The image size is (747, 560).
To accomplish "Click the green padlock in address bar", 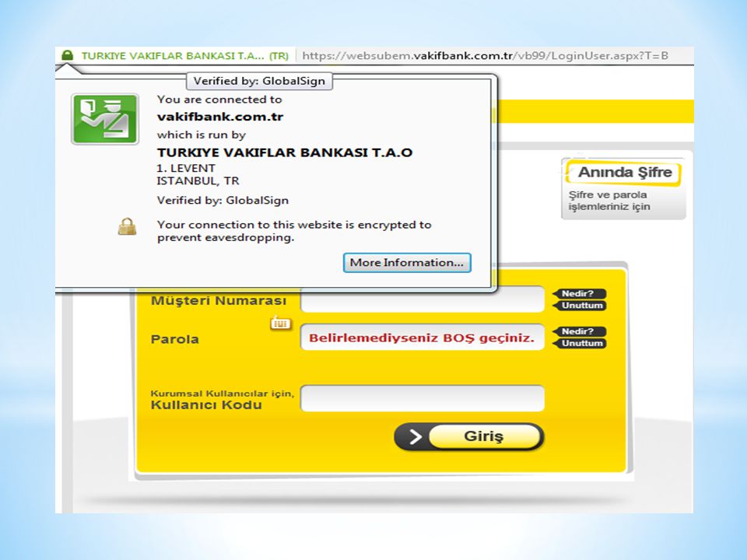I will tap(68, 55).
